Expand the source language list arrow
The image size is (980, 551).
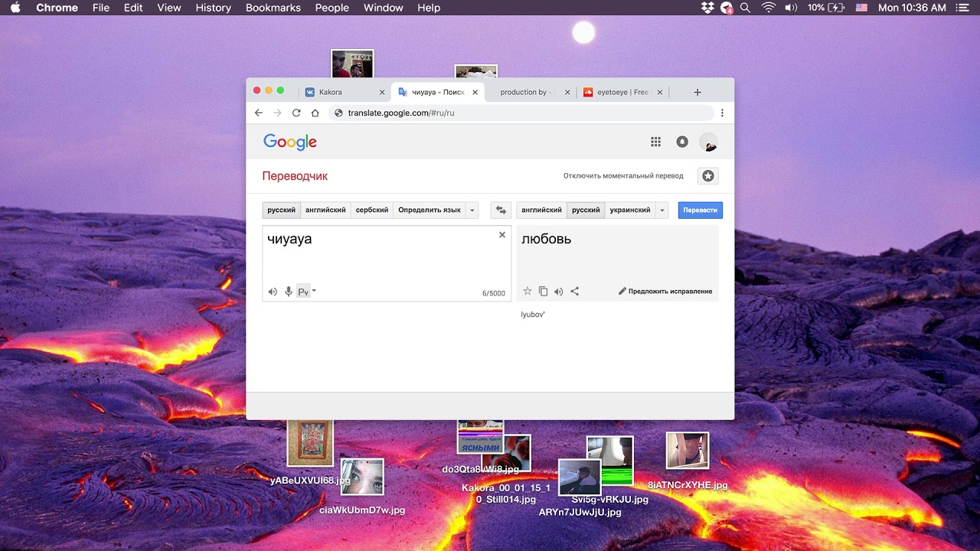click(472, 210)
